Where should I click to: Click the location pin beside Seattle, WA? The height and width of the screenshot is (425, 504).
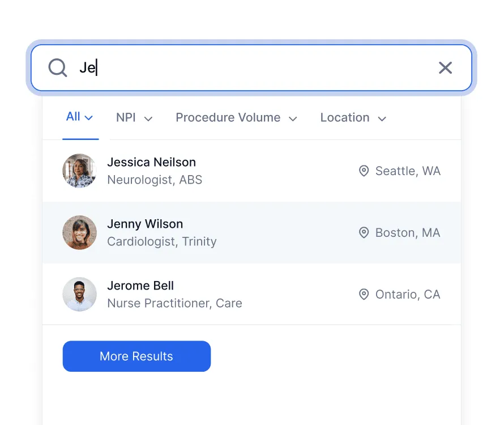click(x=364, y=171)
